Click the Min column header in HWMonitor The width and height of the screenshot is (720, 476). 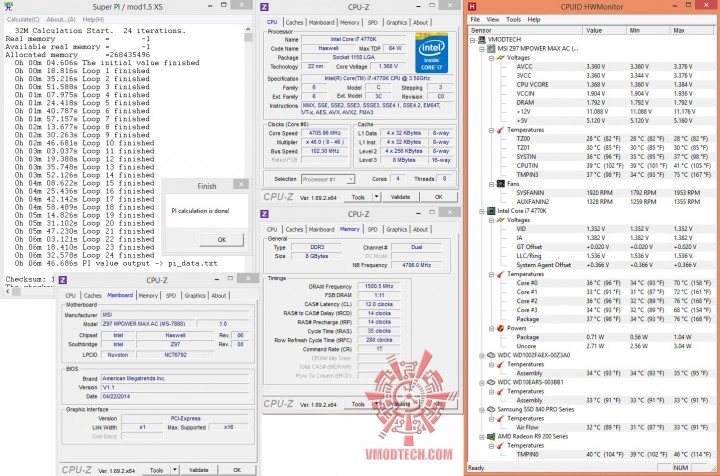[x=648, y=30]
